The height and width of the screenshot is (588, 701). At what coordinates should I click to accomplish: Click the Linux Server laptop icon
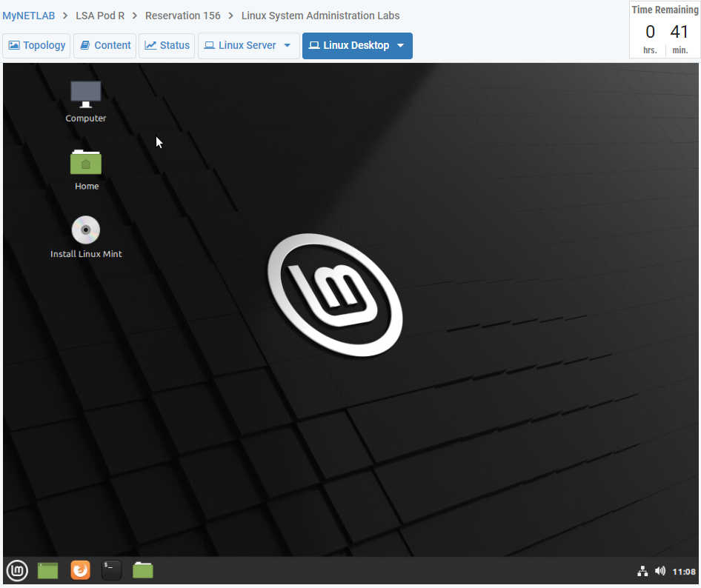(209, 45)
